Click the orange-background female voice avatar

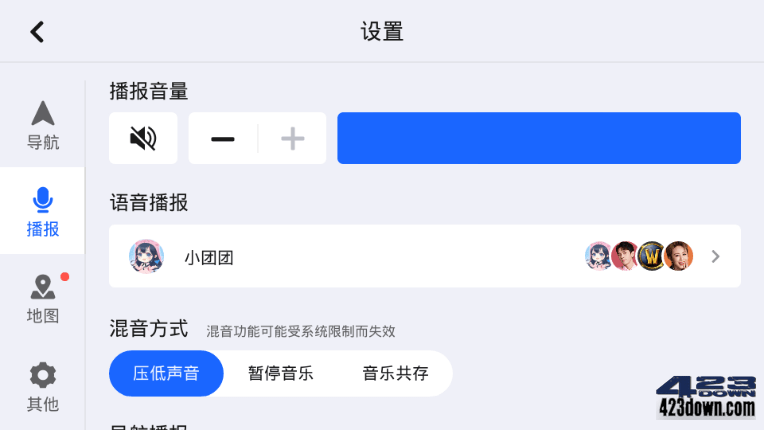[679, 256]
